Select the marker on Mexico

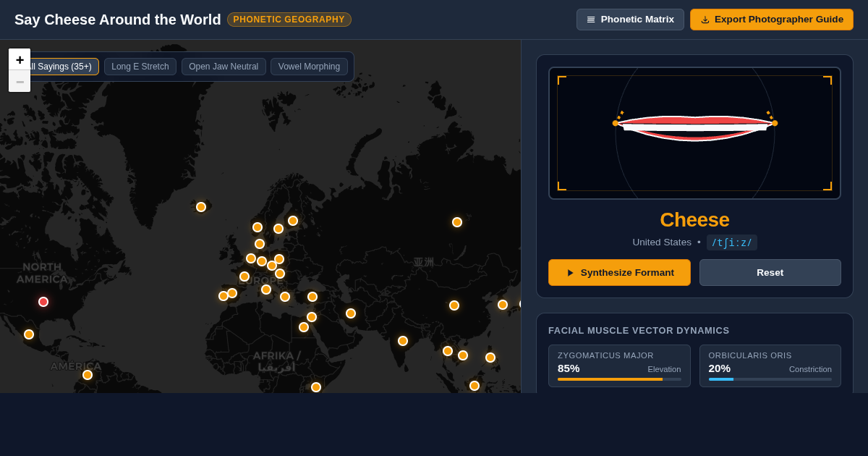[x=29, y=334]
